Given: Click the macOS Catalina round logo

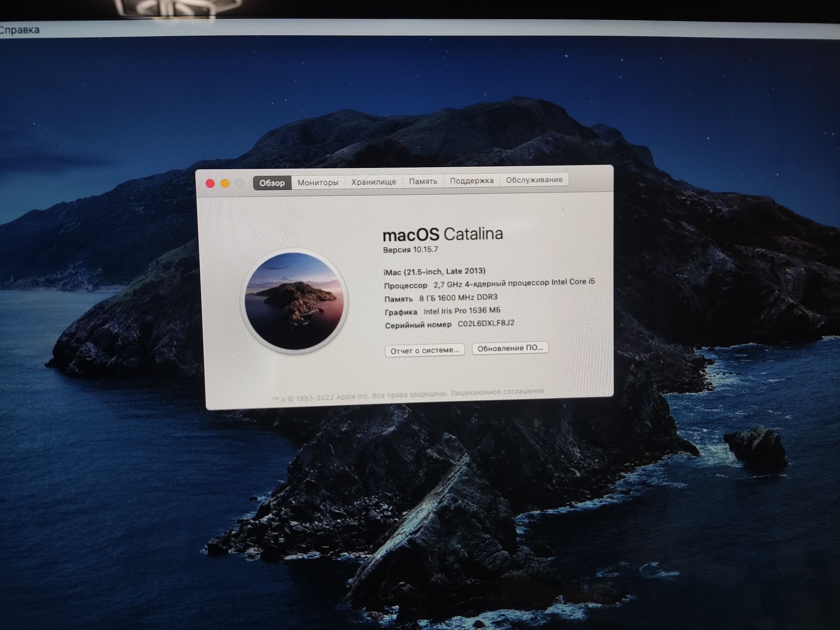Looking at the screenshot, I should click(x=295, y=301).
